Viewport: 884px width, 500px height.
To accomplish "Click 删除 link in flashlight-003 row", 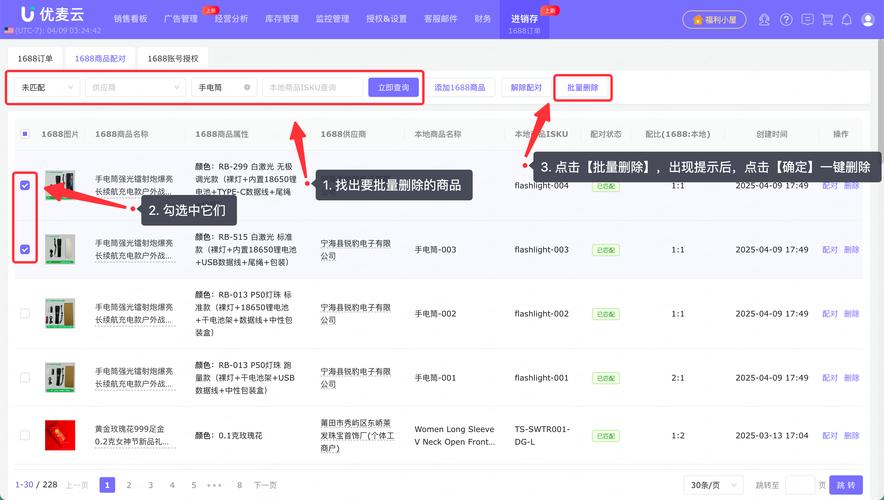I will click(851, 250).
